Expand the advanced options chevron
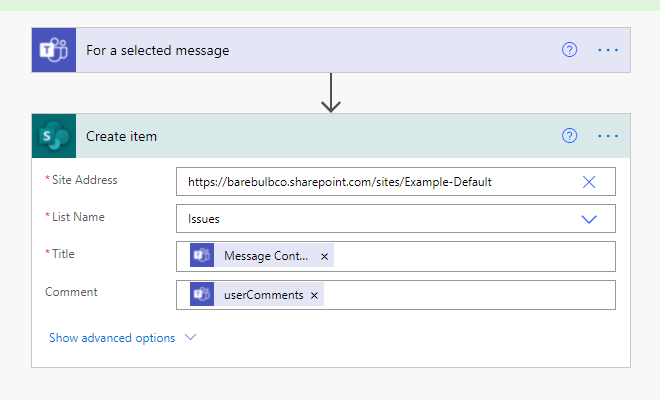The width and height of the screenshot is (660, 400). click(190, 338)
